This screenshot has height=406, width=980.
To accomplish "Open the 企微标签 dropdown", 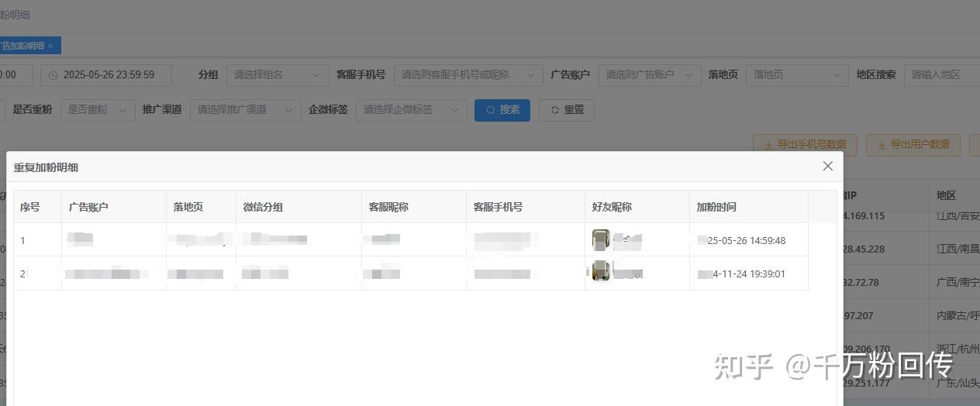I will point(412,110).
